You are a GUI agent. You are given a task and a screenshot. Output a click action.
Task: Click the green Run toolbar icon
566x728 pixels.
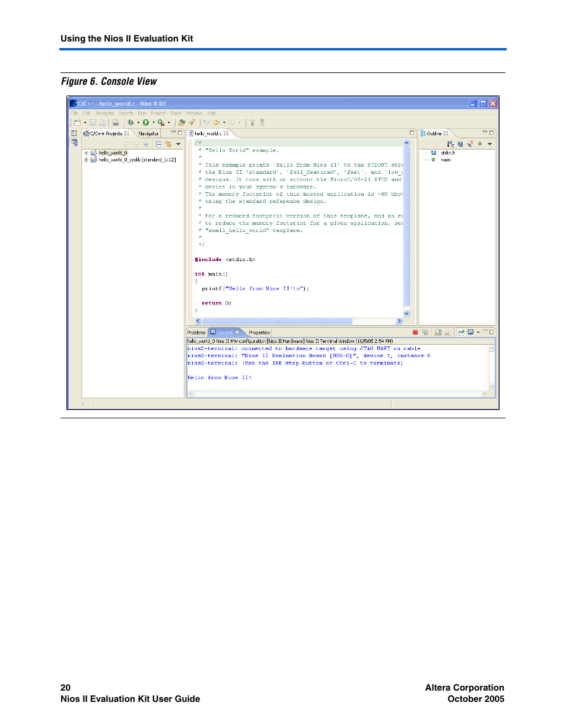pos(146,123)
